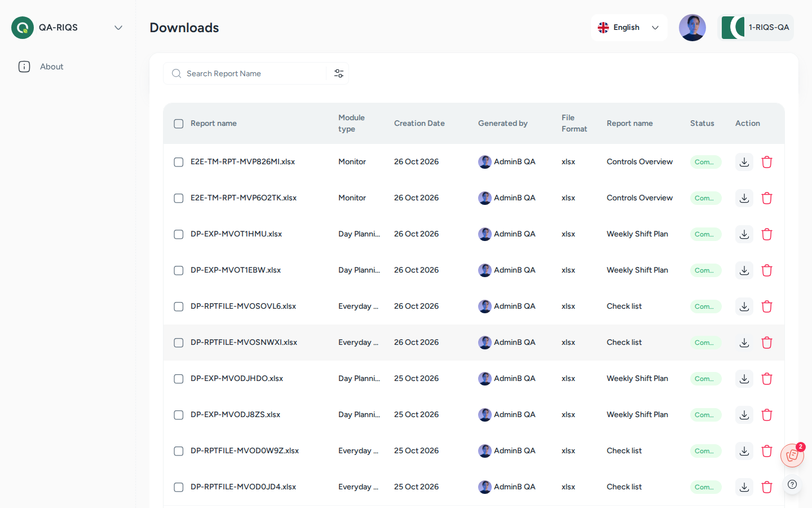
Task: Select checkbox for DP-RPTFILE-MVOSOVL6.xlsx
Action: (x=179, y=306)
